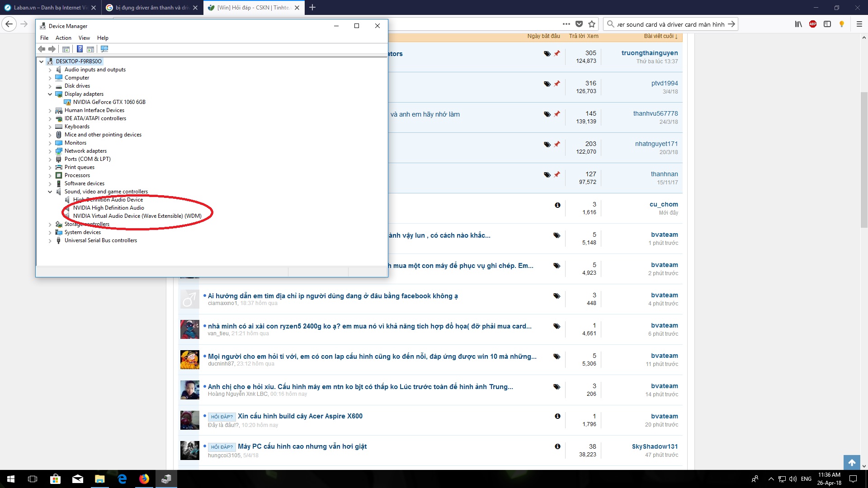Open the View menu in Device Manager
The image size is (868, 488).
(x=84, y=38)
